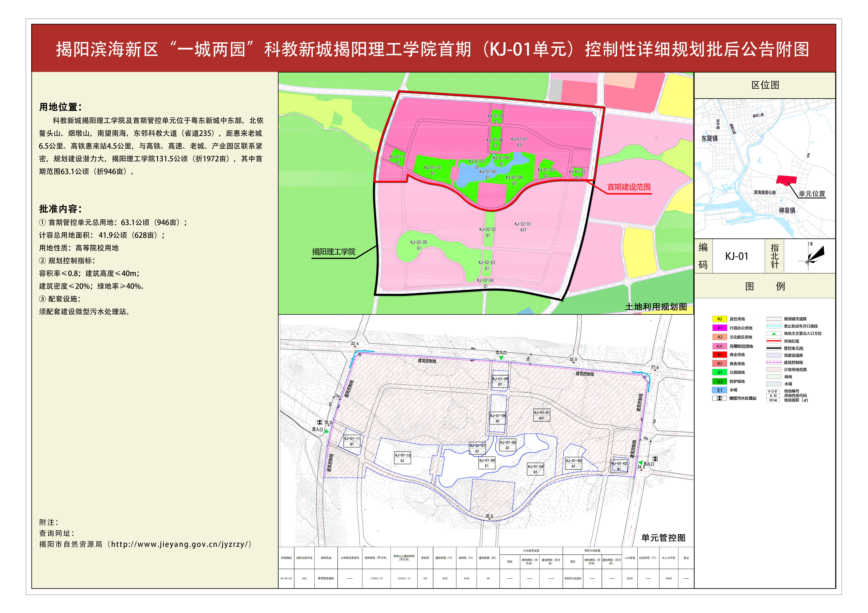Click the blue crosshatch 须建设道路 symbol

(x=774, y=356)
